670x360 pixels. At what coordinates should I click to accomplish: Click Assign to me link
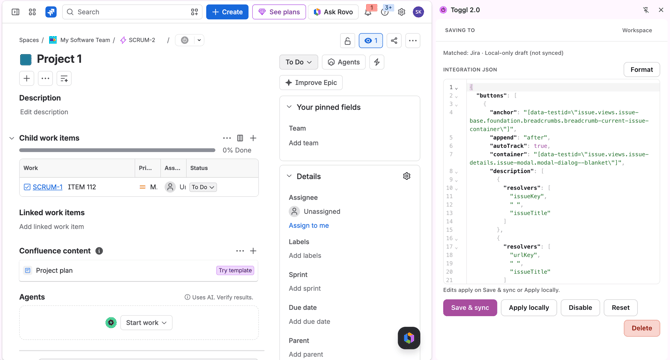309,225
